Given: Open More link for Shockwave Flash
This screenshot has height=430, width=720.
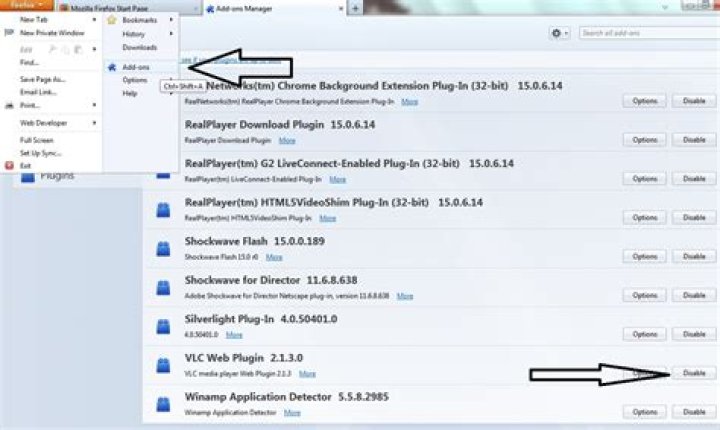Looking at the screenshot, I should [274, 257].
